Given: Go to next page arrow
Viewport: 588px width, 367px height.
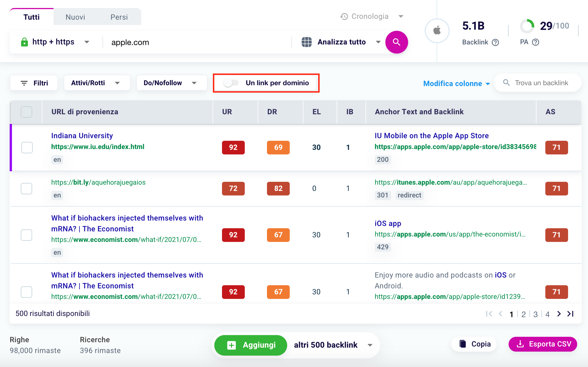Looking at the screenshot, I should coord(559,314).
